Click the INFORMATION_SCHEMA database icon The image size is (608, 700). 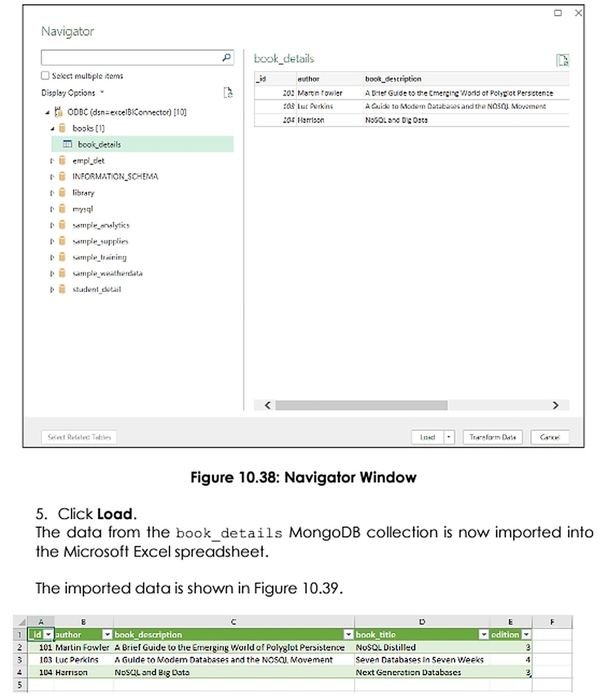coord(62,176)
